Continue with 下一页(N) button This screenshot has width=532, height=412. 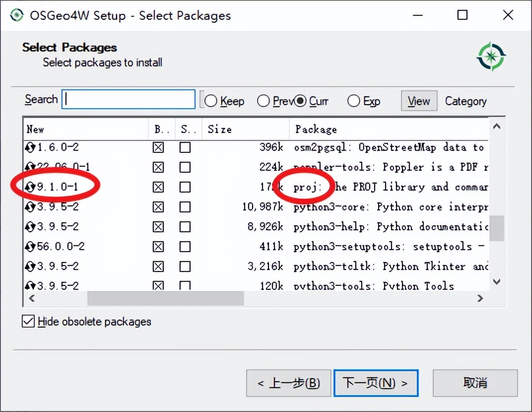(376, 383)
